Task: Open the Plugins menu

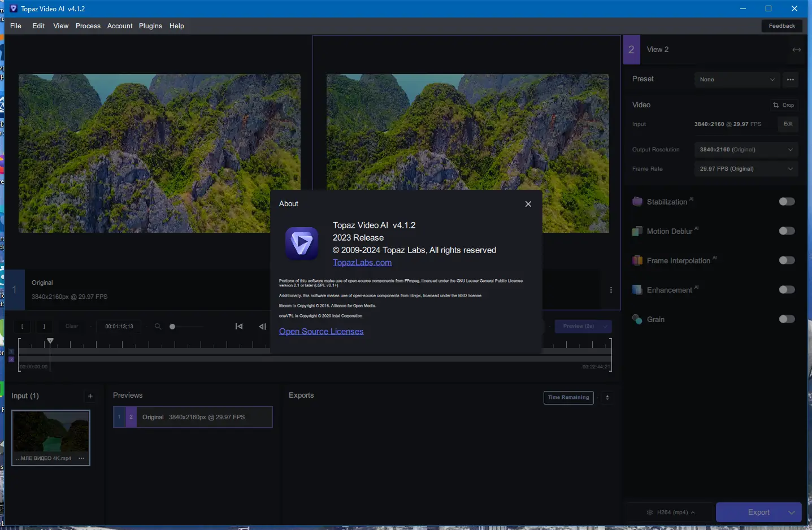Action: [x=150, y=26]
